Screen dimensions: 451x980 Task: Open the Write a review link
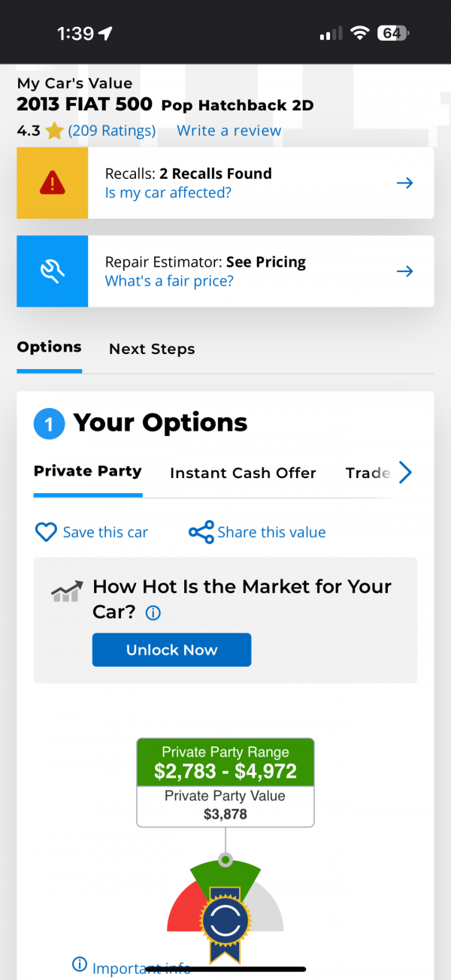click(229, 131)
